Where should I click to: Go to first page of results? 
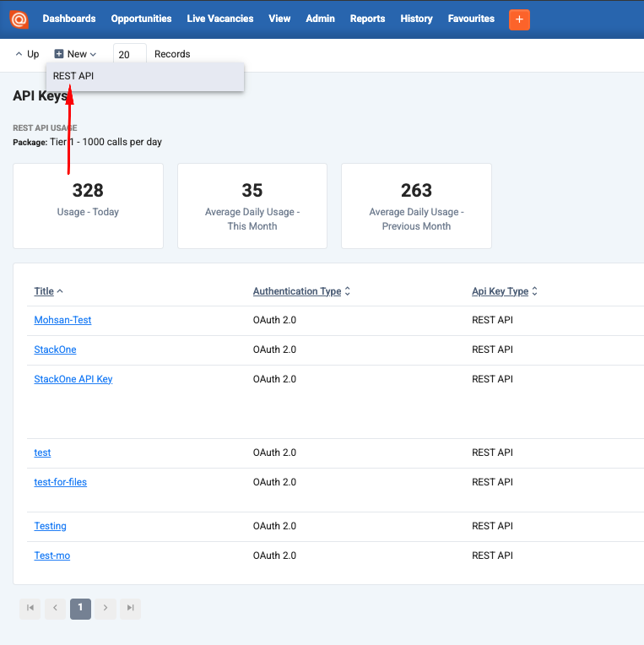pos(30,608)
